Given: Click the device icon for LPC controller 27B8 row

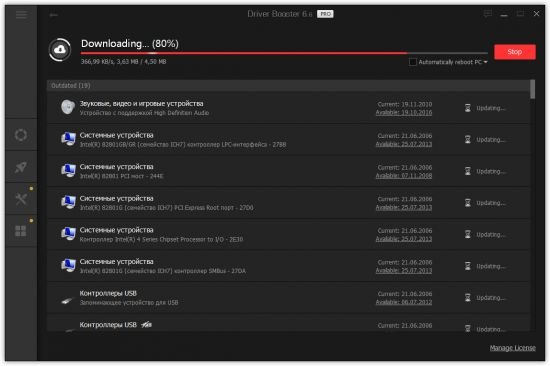Looking at the screenshot, I should [x=68, y=139].
